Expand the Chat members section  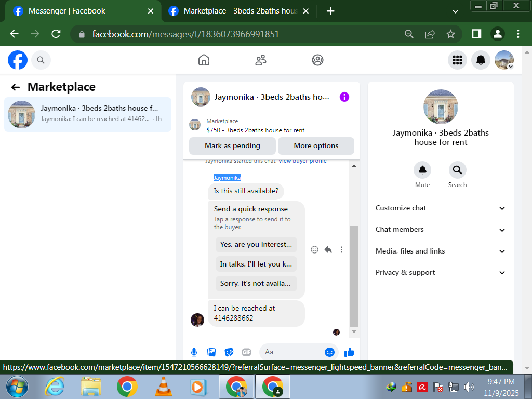pyautogui.click(x=441, y=230)
